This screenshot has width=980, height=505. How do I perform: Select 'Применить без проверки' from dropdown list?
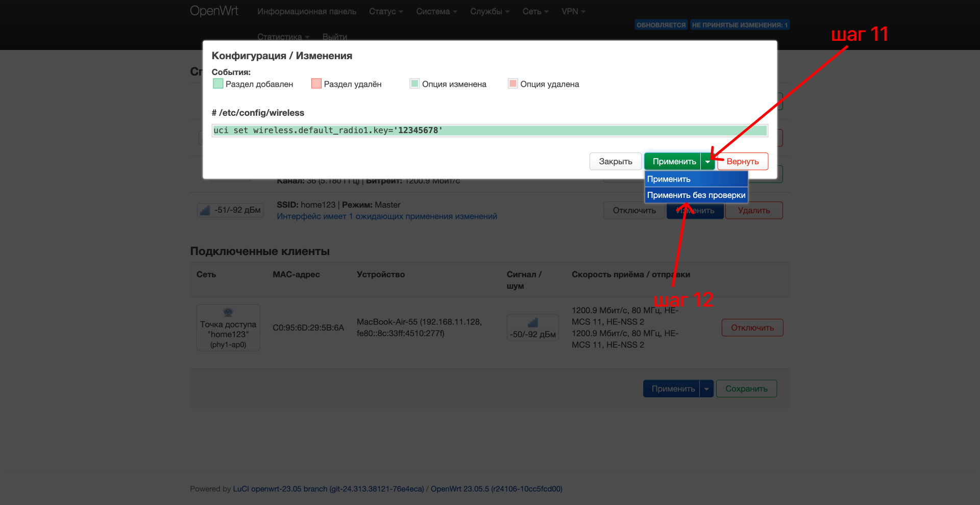click(x=696, y=195)
